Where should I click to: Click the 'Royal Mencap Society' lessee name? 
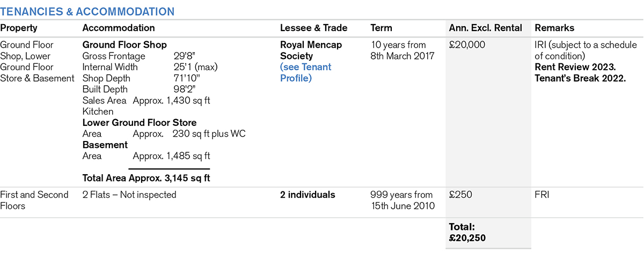(x=311, y=50)
